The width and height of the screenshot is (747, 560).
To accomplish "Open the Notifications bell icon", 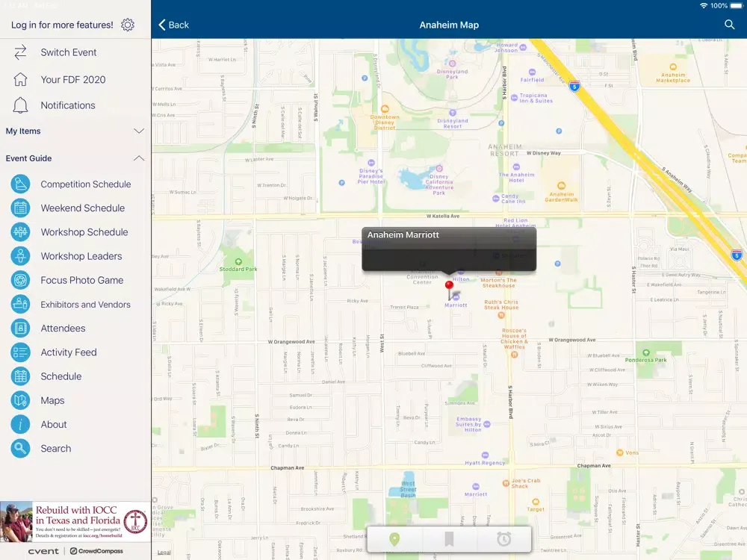I will click(20, 105).
